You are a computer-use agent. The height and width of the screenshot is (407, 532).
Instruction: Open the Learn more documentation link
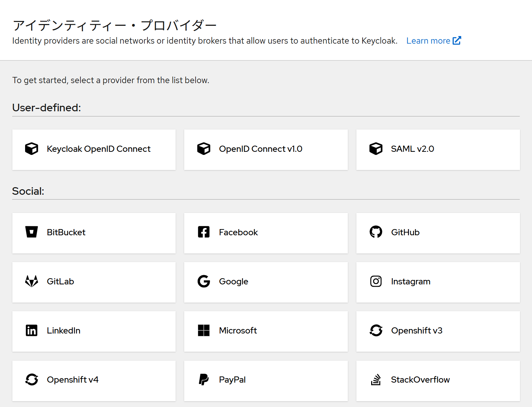click(x=433, y=41)
